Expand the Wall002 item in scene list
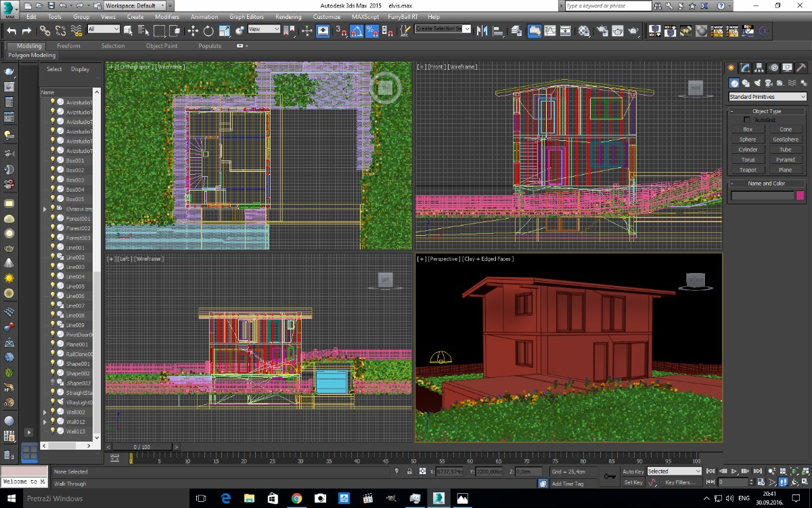 point(45,412)
